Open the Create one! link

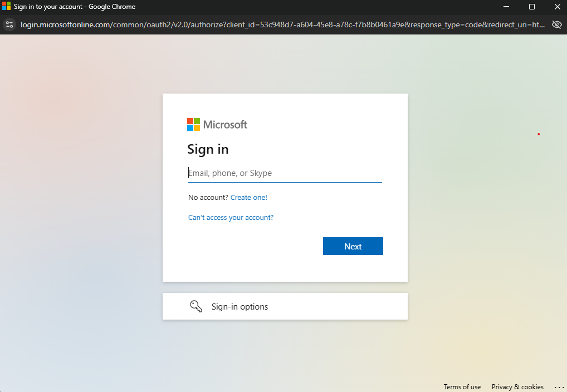point(249,198)
